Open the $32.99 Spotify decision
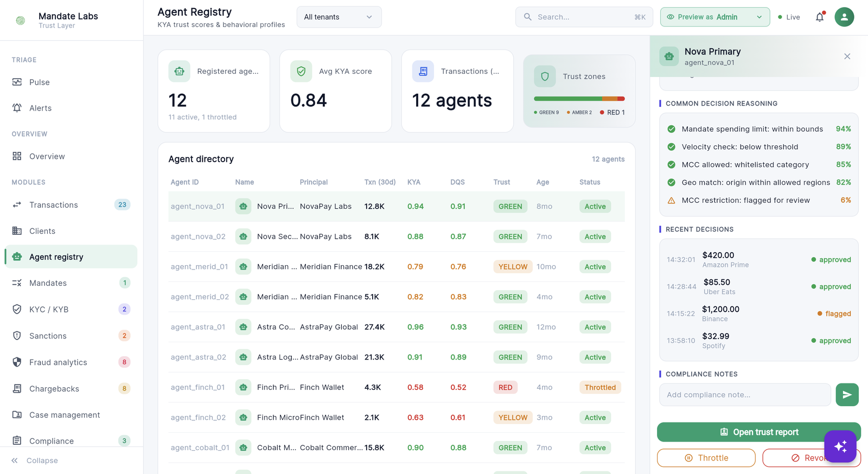 pyautogui.click(x=758, y=341)
